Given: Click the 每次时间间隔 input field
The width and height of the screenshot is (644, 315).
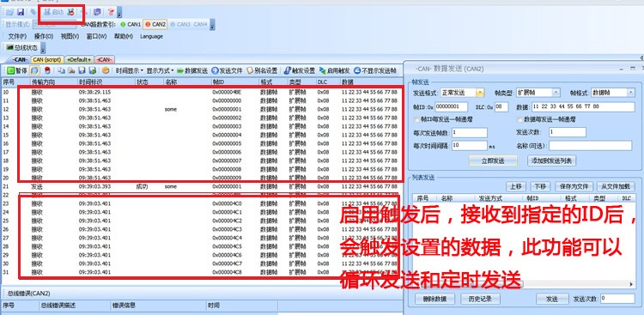Looking at the screenshot, I should click(470, 145).
